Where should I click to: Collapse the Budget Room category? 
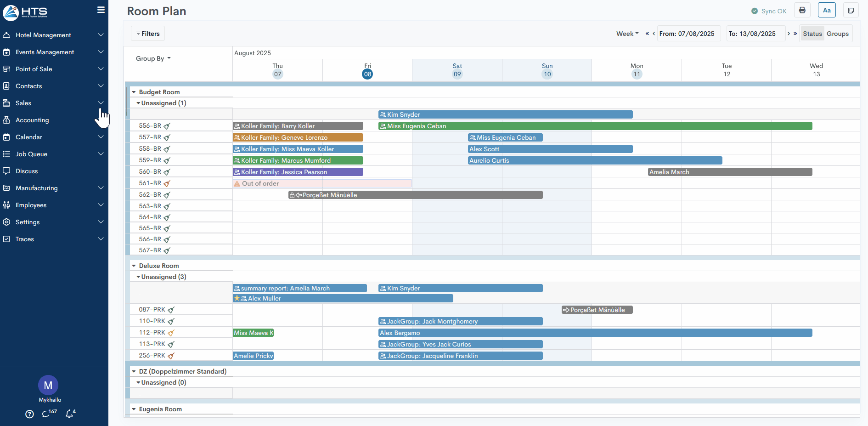[x=134, y=92]
